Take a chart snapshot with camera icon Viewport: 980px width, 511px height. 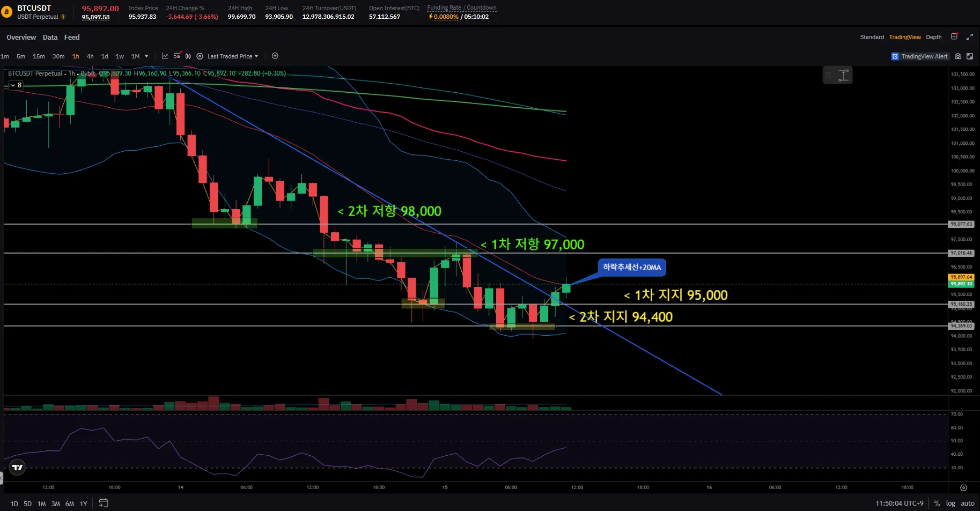pos(958,56)
